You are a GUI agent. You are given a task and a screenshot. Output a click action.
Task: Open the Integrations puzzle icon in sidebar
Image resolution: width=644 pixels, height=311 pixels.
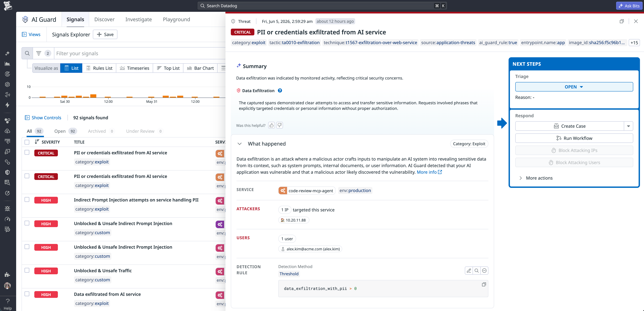(8, 275)
